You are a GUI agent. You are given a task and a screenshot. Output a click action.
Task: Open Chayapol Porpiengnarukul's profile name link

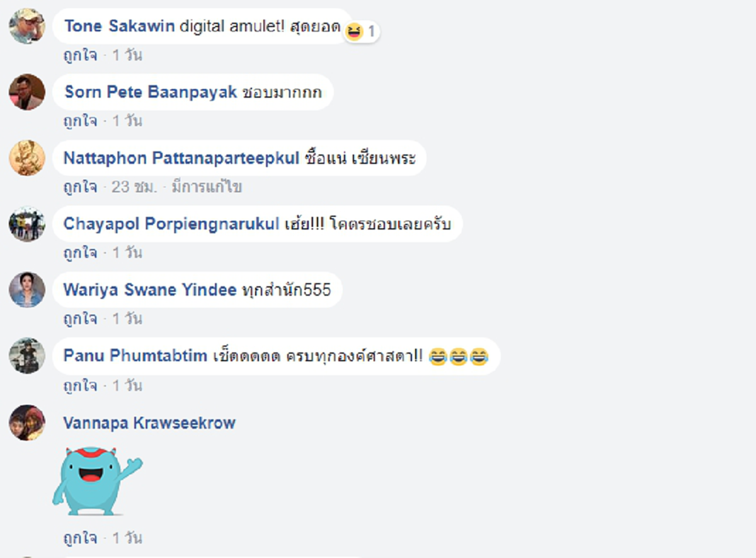171,224
